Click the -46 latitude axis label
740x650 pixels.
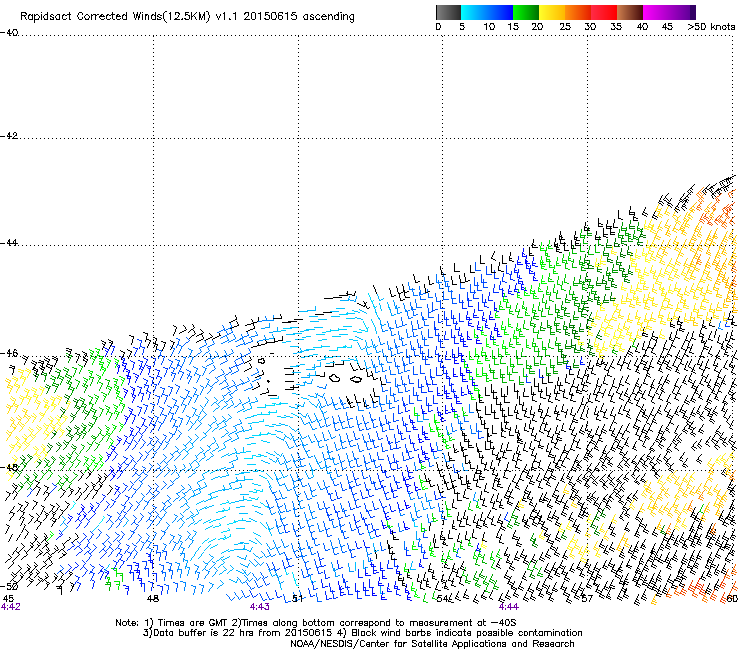[9, 353]
